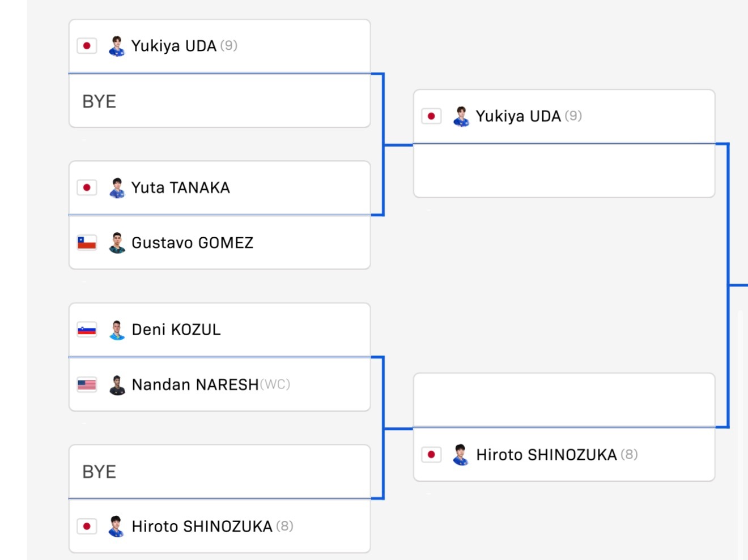Select Hiroto SHINOZUKA (8) in first round
Image resolution: width=748 pixels, height=560 pixels.
pyautogui.click(x=219, y=526)
